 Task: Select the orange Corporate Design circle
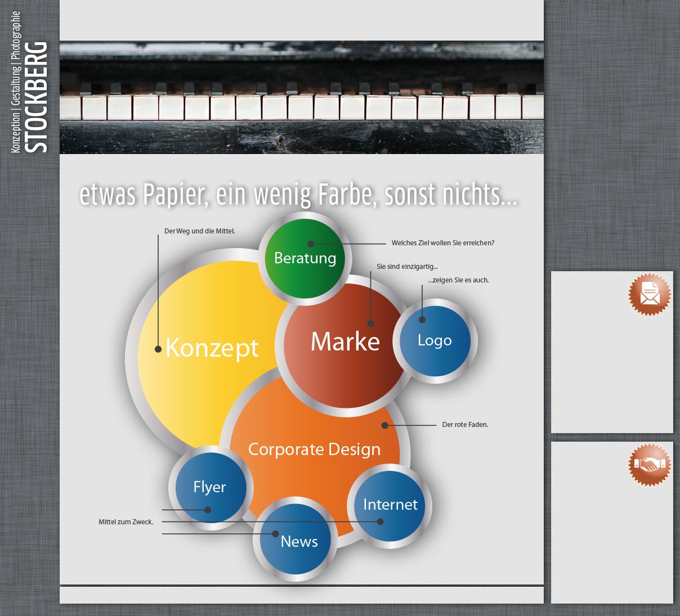coord(314,449)
